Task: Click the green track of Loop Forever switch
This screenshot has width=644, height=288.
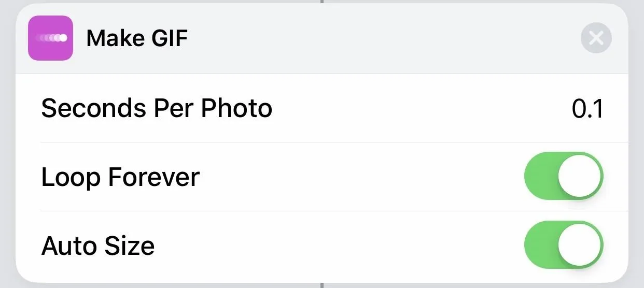Action: click(541, 176)
